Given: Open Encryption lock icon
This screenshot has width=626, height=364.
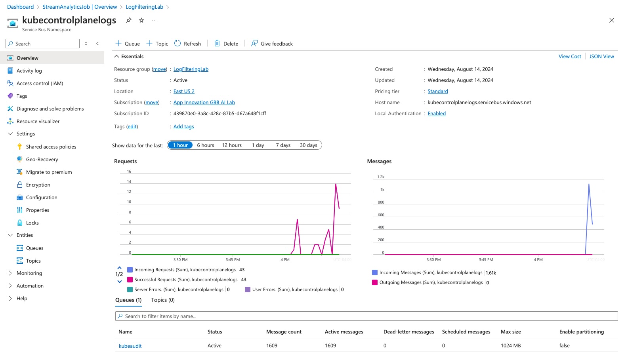Looking at the screenshot, I should 20,185.
